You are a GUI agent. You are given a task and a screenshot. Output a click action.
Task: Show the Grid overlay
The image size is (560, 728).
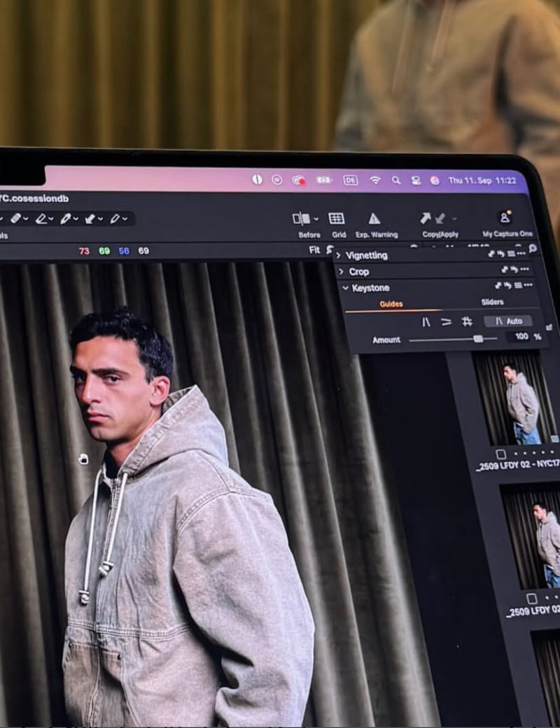pyautogui.click(x=337, y=218)
